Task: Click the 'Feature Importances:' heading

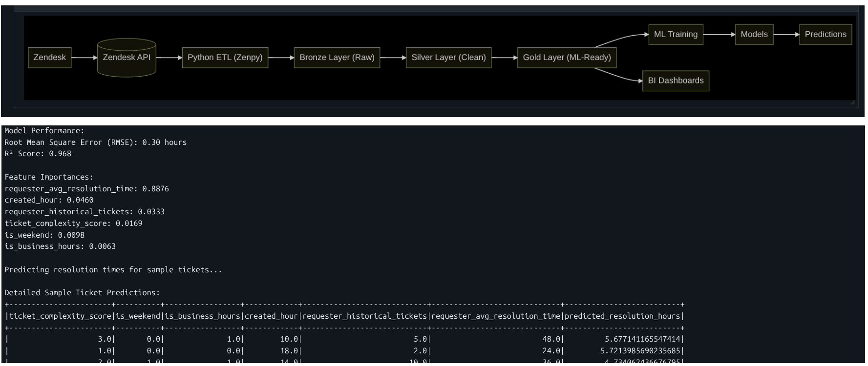Action: 49,177
